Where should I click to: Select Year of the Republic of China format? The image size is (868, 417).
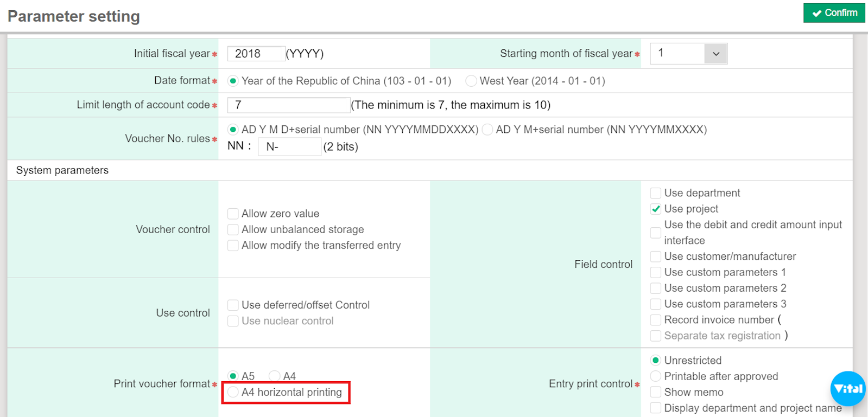click(x=233, y=81)
